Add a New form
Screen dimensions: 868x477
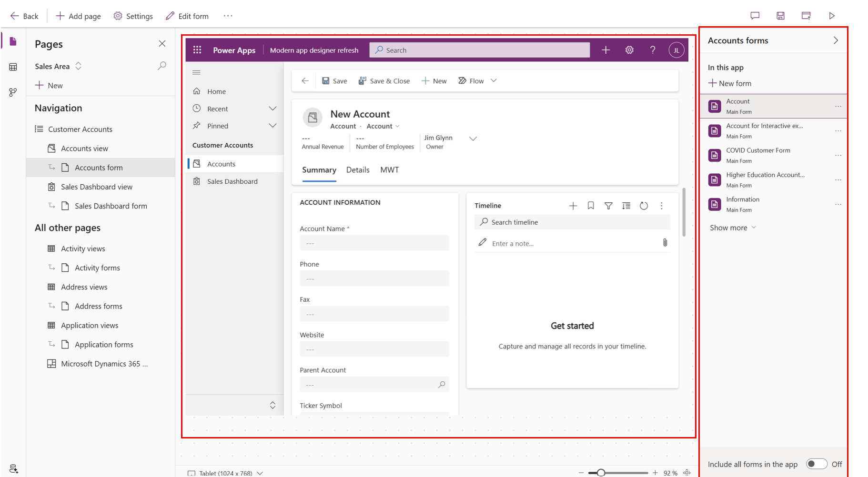pos(730,83)
